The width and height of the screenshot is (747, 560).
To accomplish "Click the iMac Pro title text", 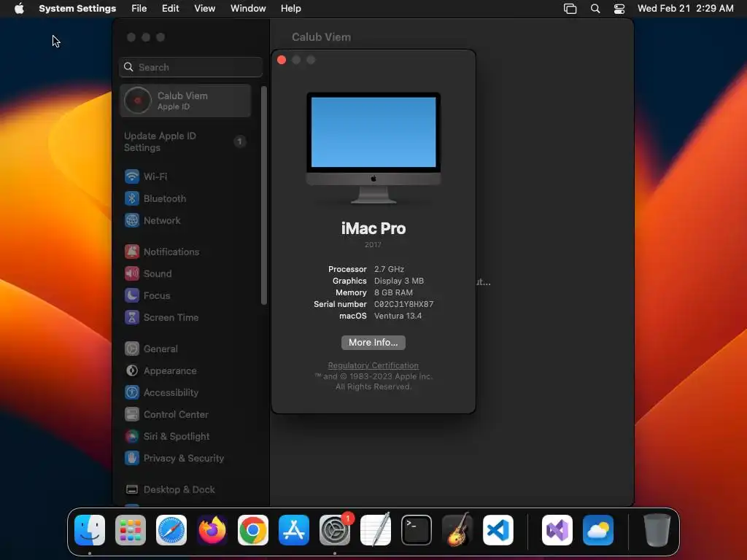I will point(373,228).
